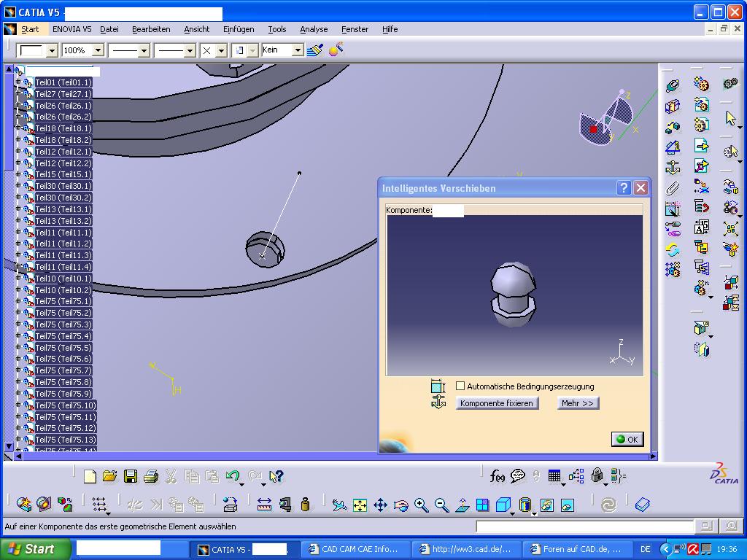Click the anchor icon in the dialog
Viewport: 747px width, 560px height.
[438, 402]
